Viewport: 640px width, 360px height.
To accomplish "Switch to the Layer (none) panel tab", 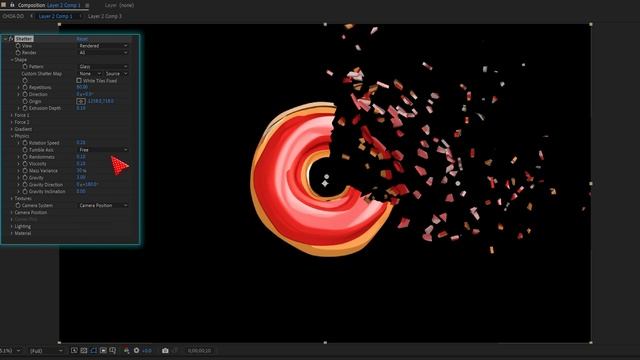I will click(119, 5).
